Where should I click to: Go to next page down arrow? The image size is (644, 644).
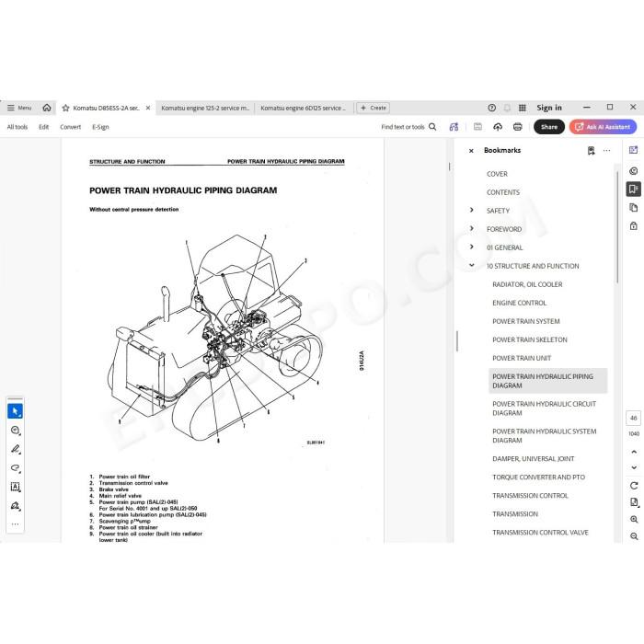click(x=634, y=467)
